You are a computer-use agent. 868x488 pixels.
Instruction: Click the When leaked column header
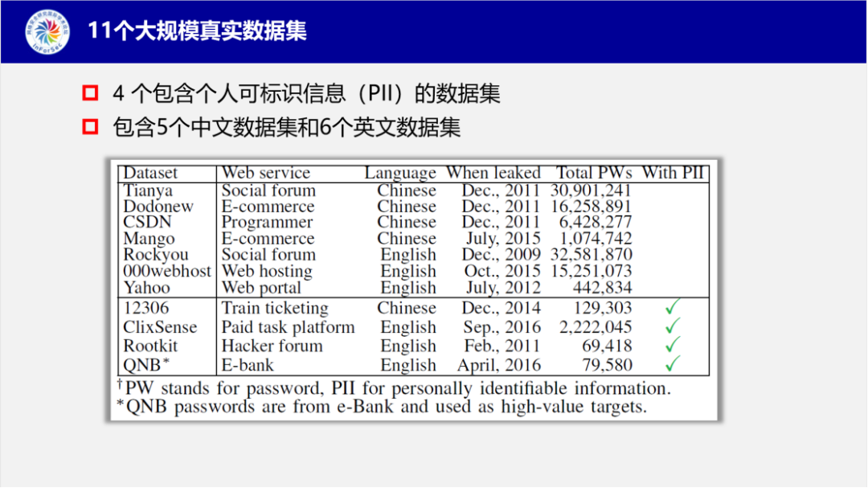pos(493,173)
